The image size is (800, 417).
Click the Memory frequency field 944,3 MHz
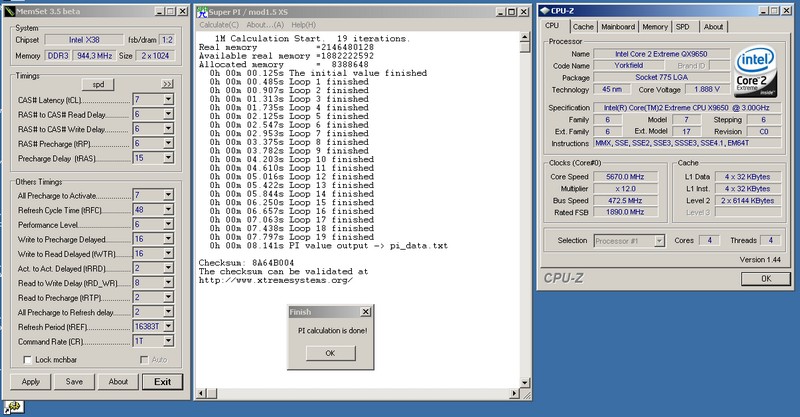point(95,56)
